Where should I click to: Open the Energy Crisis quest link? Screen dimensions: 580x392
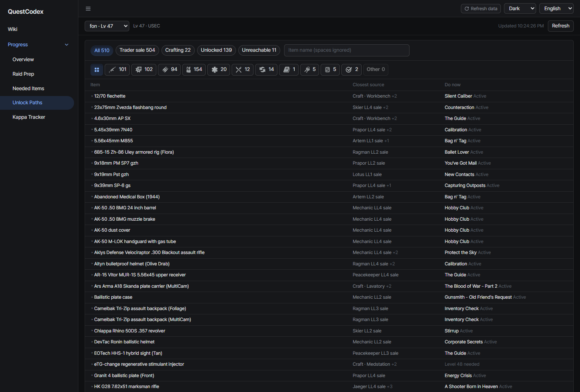tap(458, 376)
